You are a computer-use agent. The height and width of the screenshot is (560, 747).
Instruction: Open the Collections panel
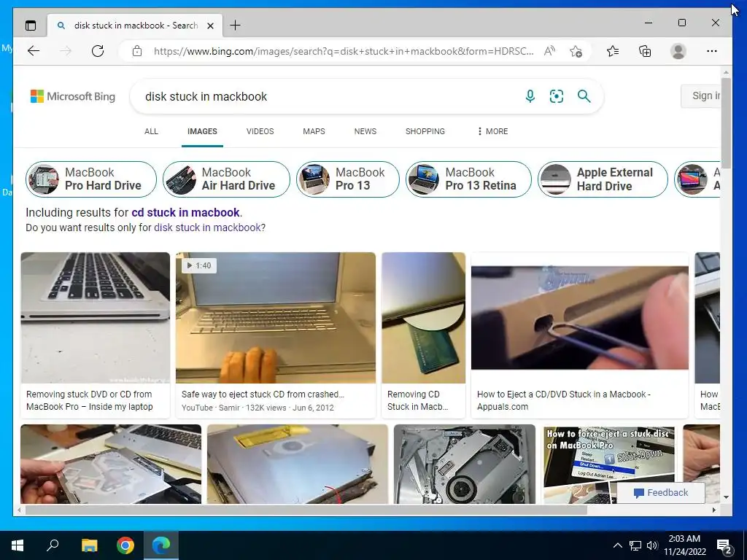pyautogui.click(x=645, y=51)
